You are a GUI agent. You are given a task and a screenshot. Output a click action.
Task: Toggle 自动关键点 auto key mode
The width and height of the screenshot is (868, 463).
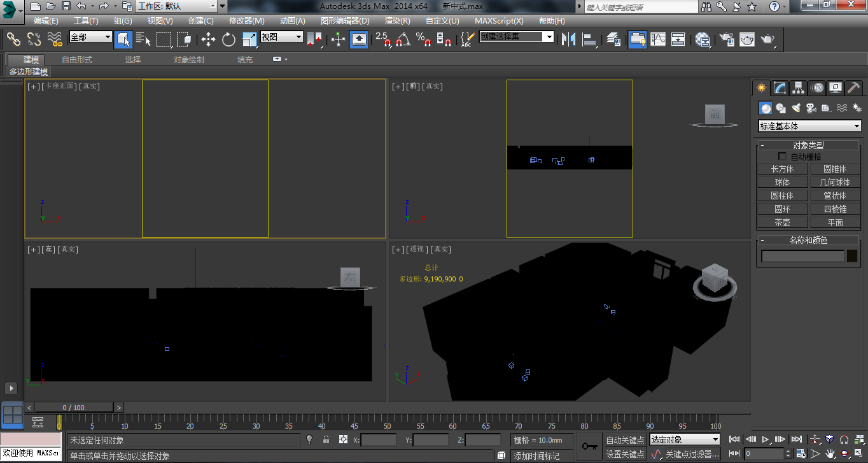[x=625, y=439]
